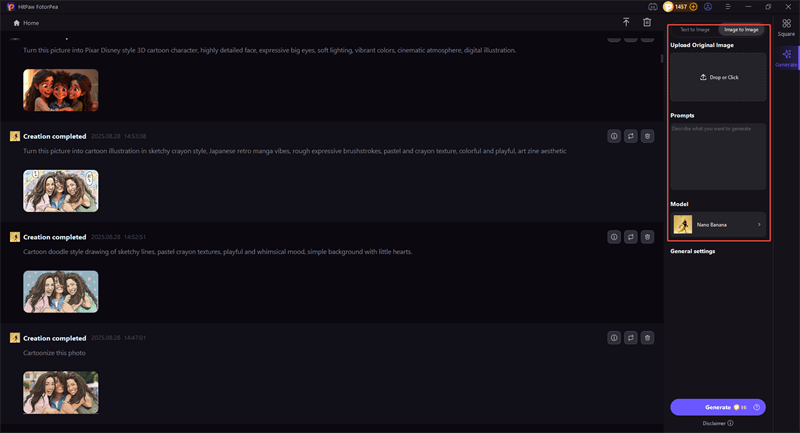Click the trash icon beside Home toolbar
The image size is (800, 433).
tap(647, 22)
